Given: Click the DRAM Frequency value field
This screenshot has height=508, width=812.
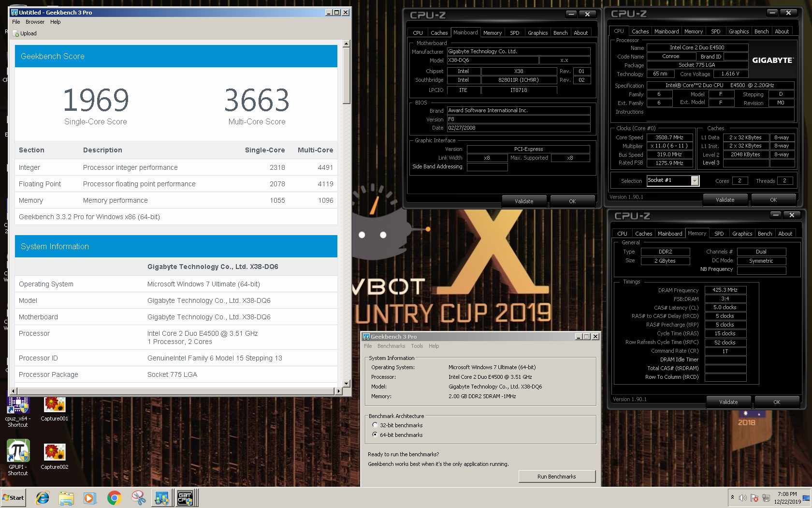Looking at the screenshot, I should point(725,290).
